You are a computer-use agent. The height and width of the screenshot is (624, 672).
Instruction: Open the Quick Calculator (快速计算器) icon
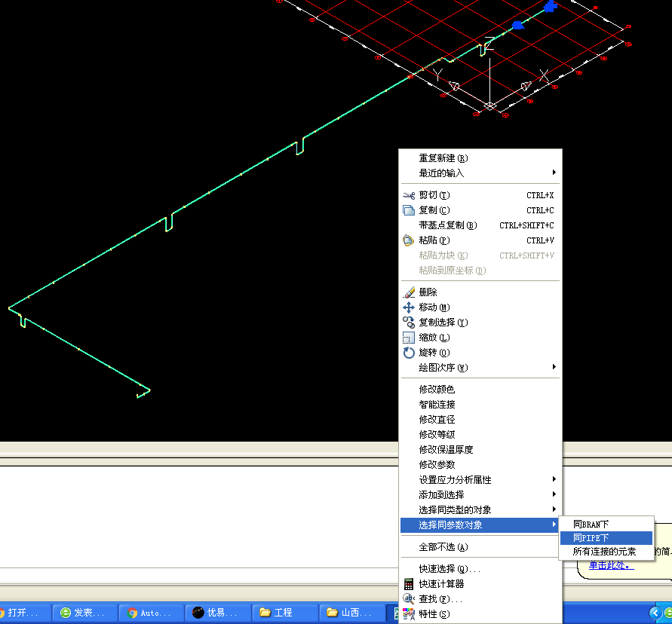click(409, 584)
